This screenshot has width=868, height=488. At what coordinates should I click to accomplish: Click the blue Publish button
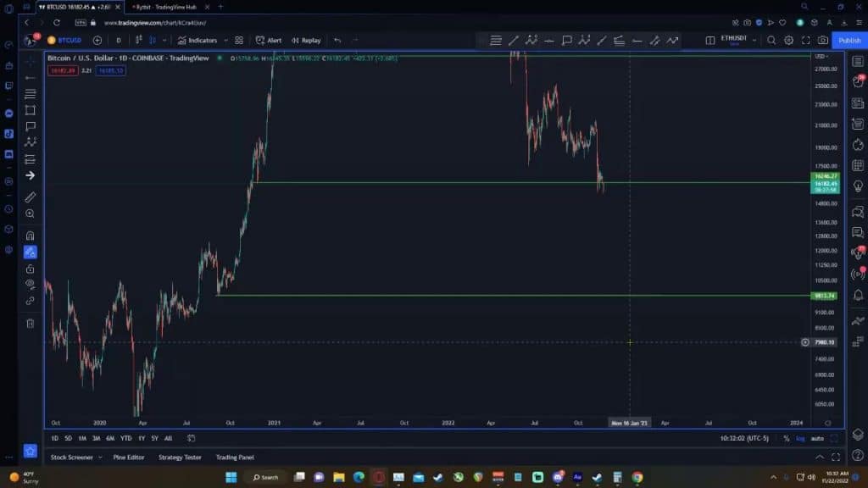[849, 40]
